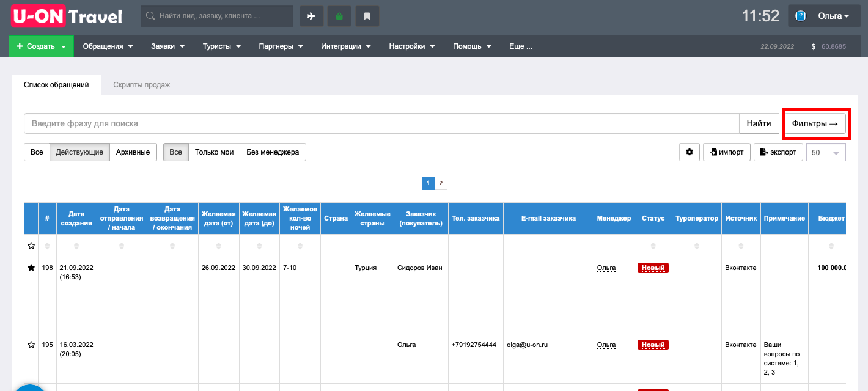Click the импорт button
Image resolution: width=868 pixels, height=391 pixels.
727,152
